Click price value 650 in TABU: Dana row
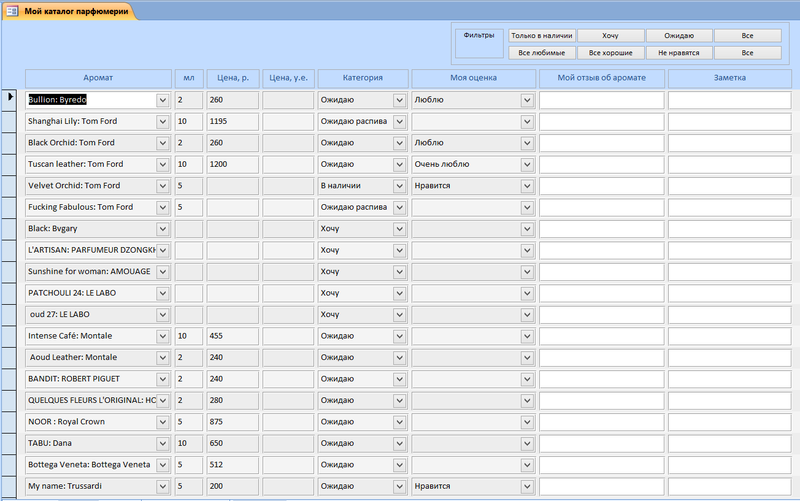This screenshot has width=800, height=501. point(216,443)
